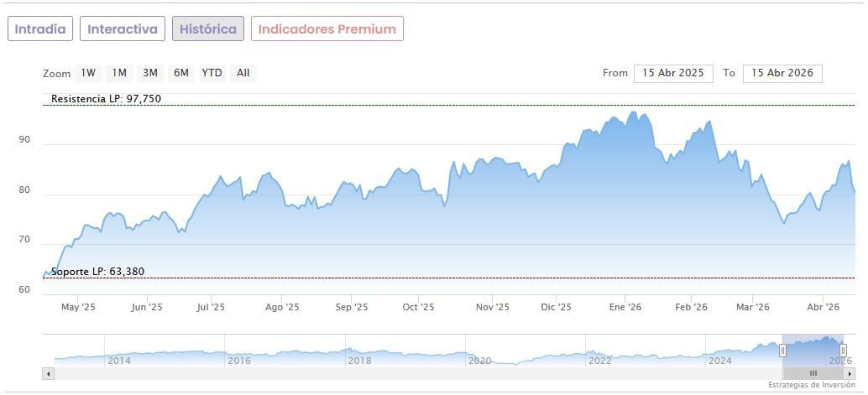Click the navigator scroll left arrow
This screenshot has width=868, height=395.
[48, 373]
